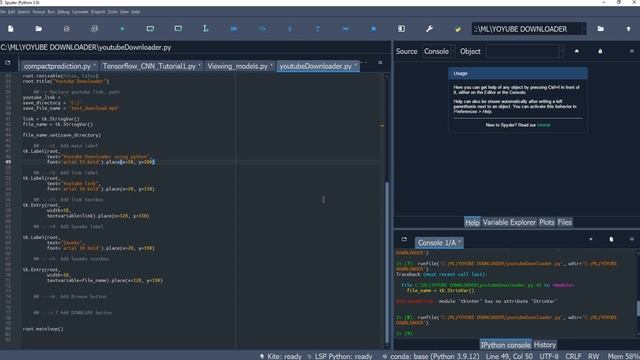Run current cell toolbar icon
640x360 pixels.
coord(150,29)
